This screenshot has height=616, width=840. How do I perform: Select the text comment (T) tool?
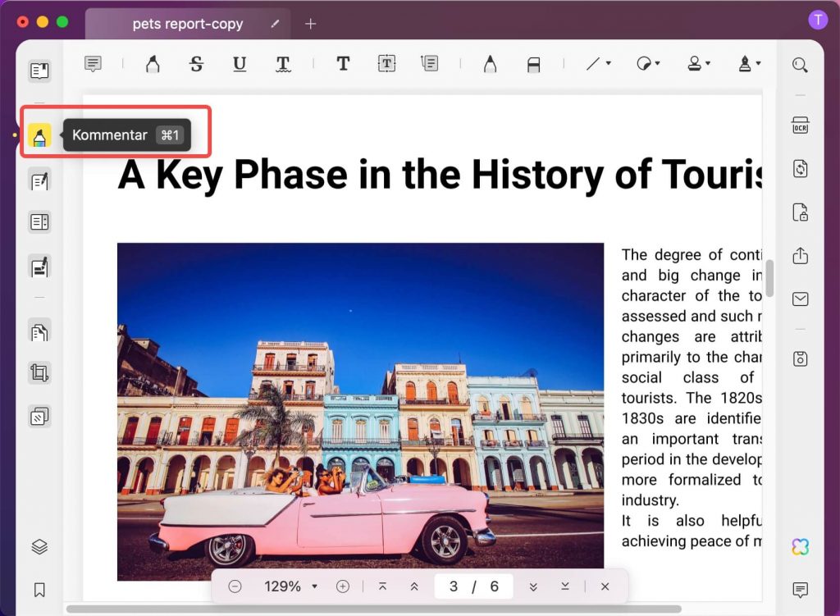click(343, 64)
